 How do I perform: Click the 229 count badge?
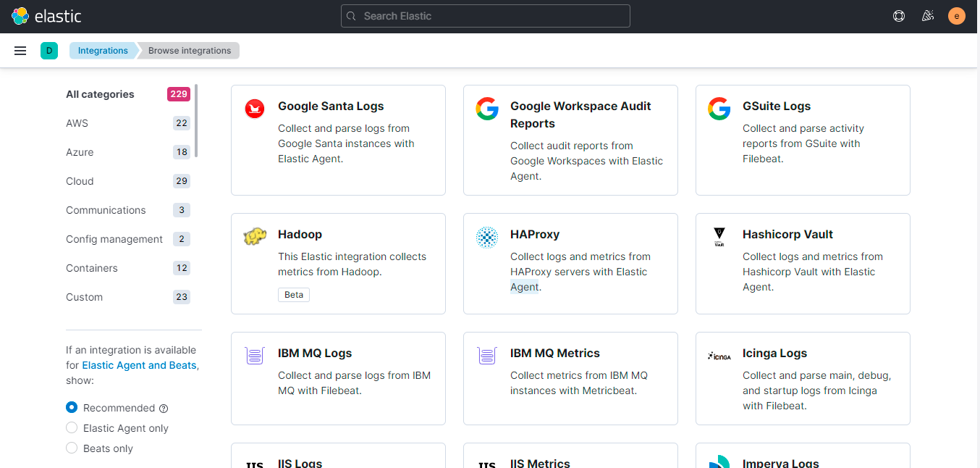click(179, 94)
